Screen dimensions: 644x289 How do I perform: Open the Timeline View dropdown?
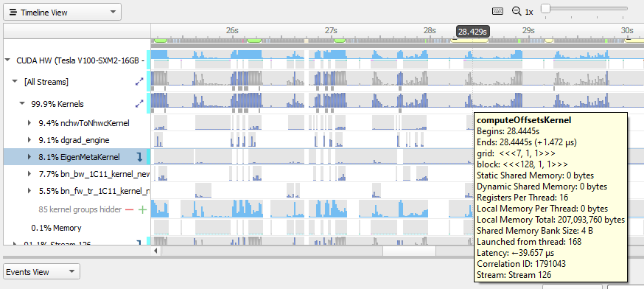pyautogui.click(x=63, y=12)
